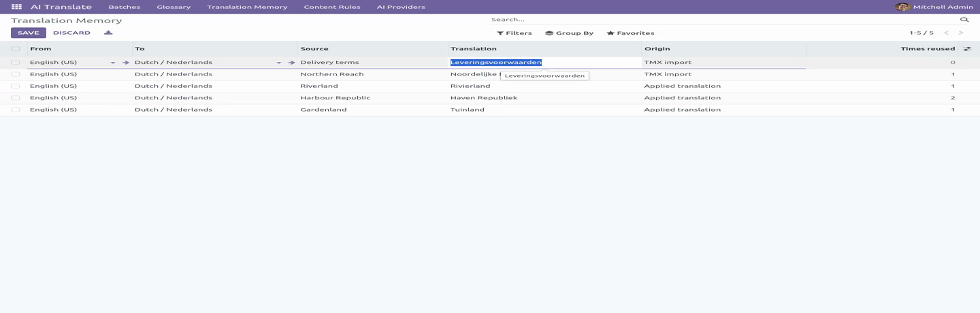Check the Harbour Republic row checkbox

[15, 98]
